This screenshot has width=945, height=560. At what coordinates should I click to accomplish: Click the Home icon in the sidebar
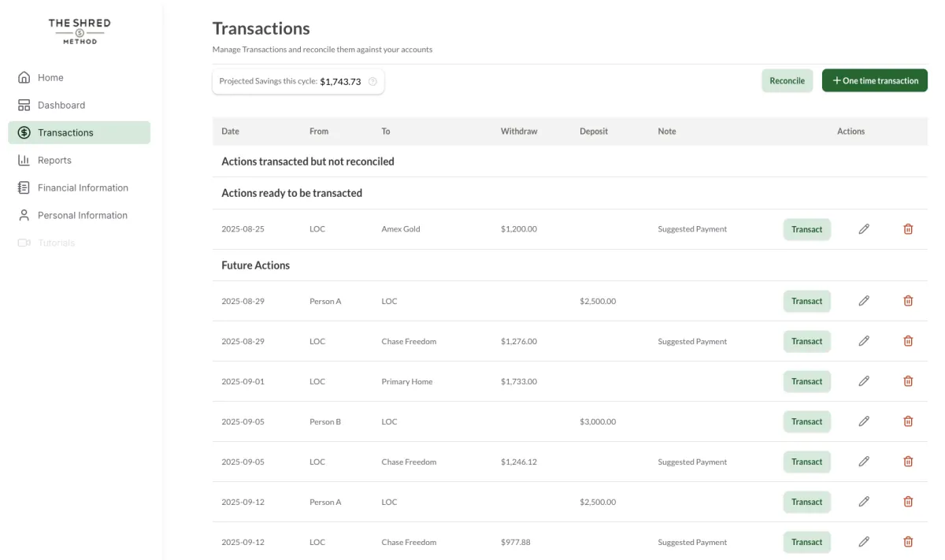pyautogui.click(x=24, y=77)
